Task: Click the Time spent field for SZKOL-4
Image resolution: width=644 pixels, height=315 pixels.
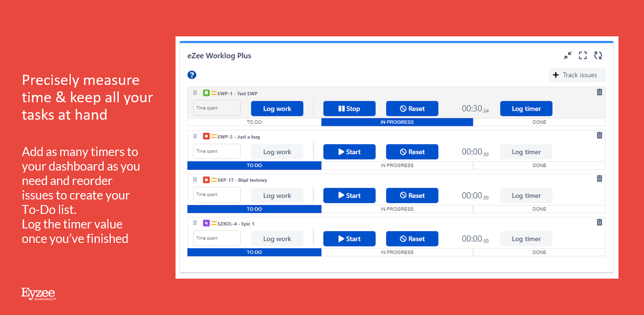Action: 217,238
